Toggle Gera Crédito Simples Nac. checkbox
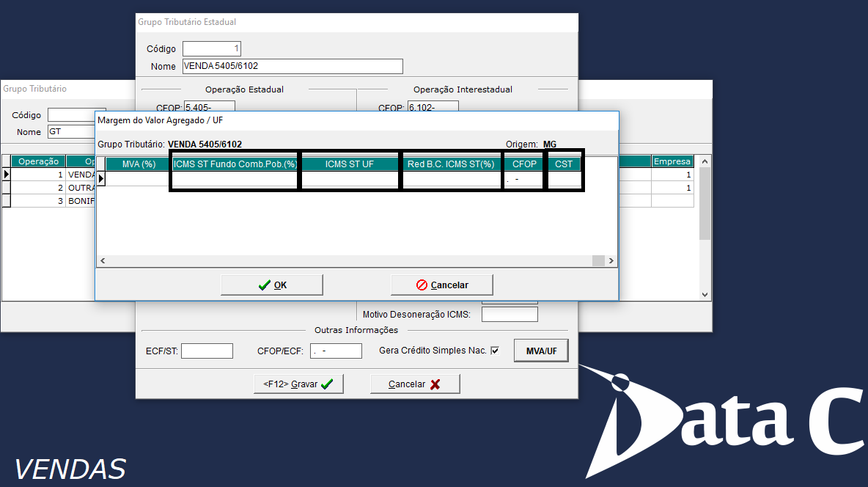This screenshot has width=868, height=487. pos(495,350)
